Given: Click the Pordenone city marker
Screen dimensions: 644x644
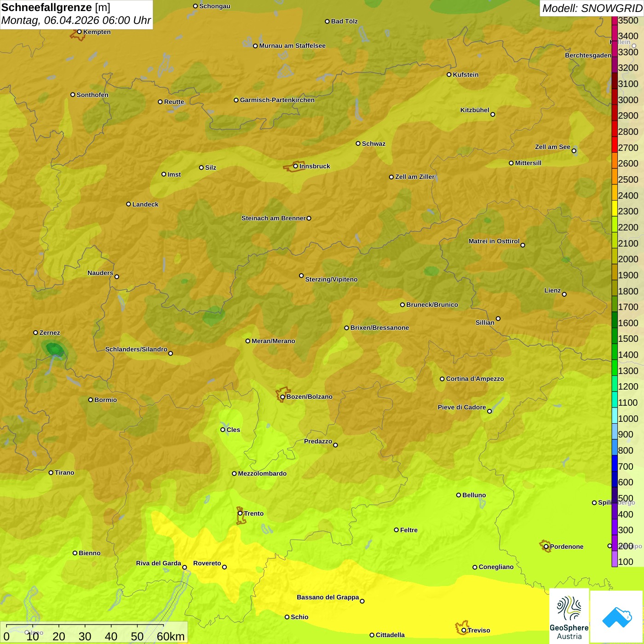Looking at the screenshot, I should pyautogui.click(x=546, y=546).
